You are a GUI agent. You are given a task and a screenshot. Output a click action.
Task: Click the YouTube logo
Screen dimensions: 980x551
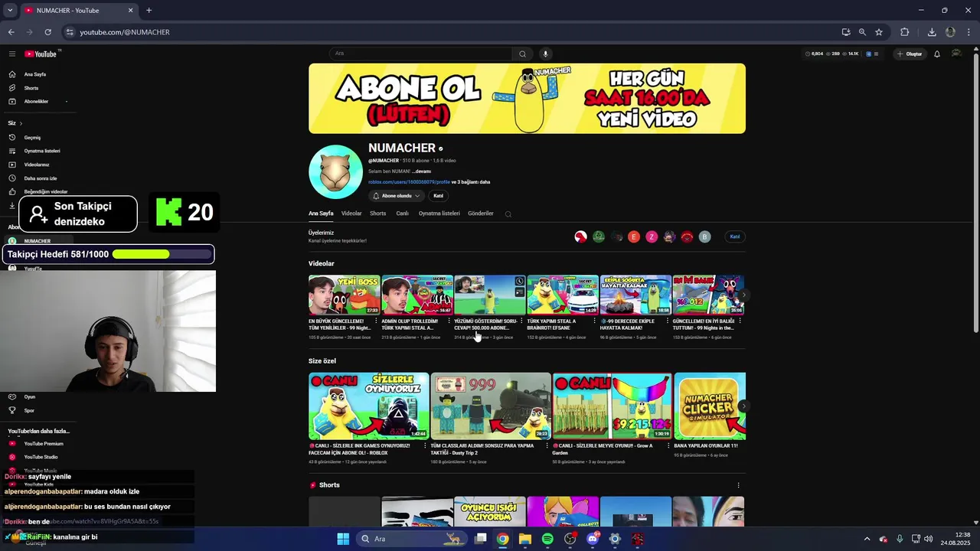[x=41, y=54]
